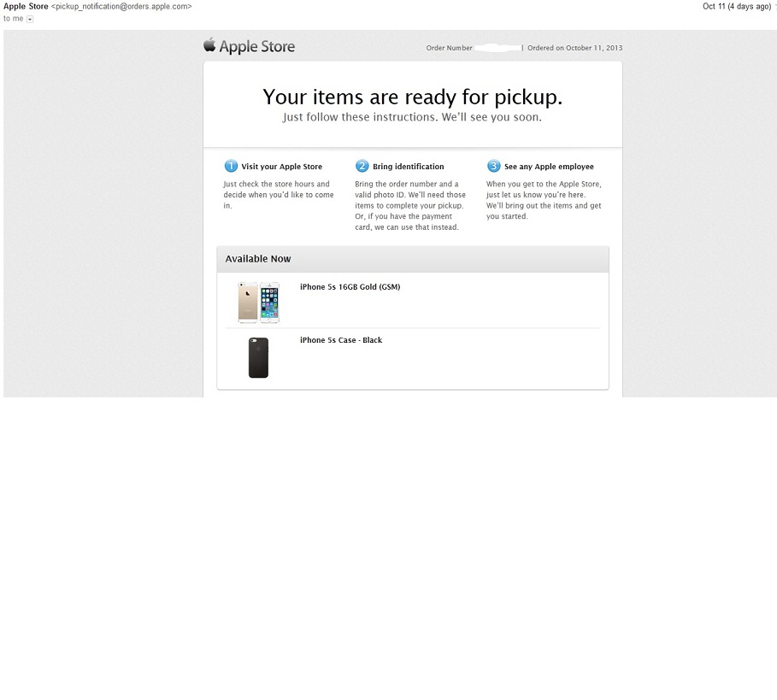This screenshot has width=777, height=700.
Task: Click the 'Oct 11 (4 days ago)' date
Action: pyautogui.click(x=736, y=7)
